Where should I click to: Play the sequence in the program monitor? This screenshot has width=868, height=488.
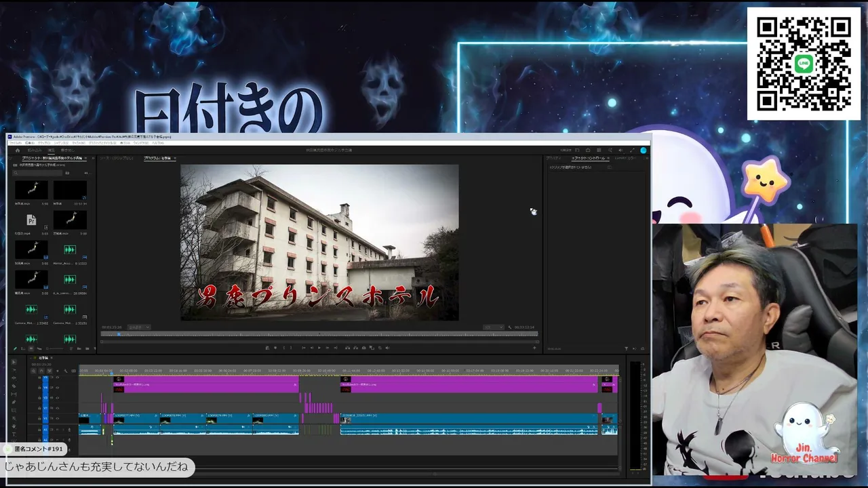(319, 348)
